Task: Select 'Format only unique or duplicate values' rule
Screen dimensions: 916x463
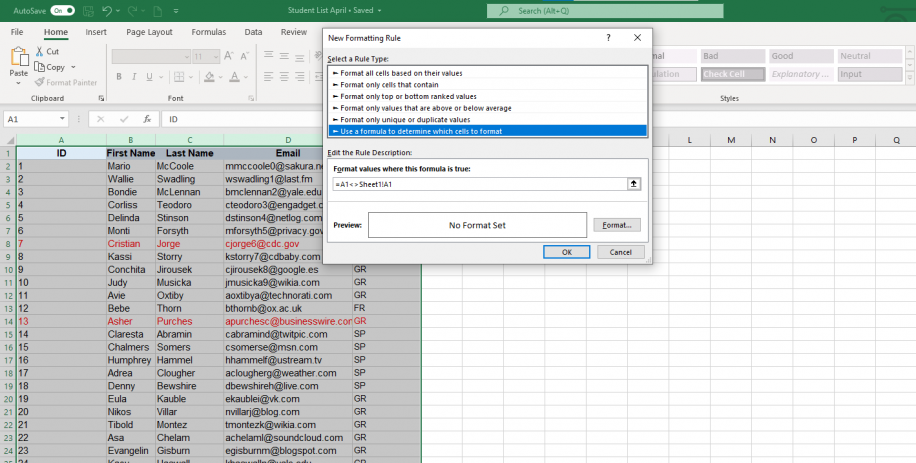Action: (x=488, y=120)
